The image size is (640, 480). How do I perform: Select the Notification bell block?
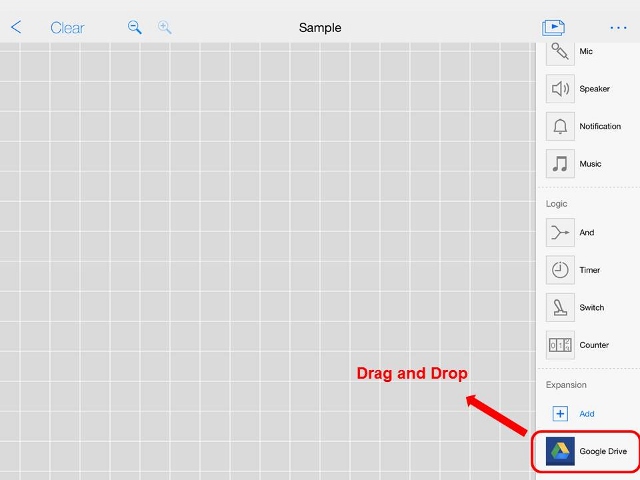560,126
